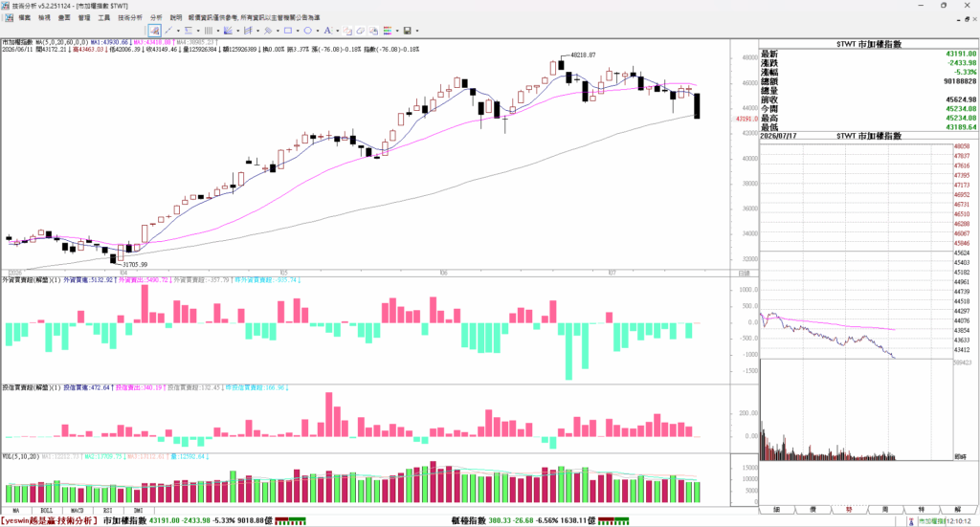980x527 pixels.
Task: Select the vertical cycle lines tool
Action: [208, 31]
